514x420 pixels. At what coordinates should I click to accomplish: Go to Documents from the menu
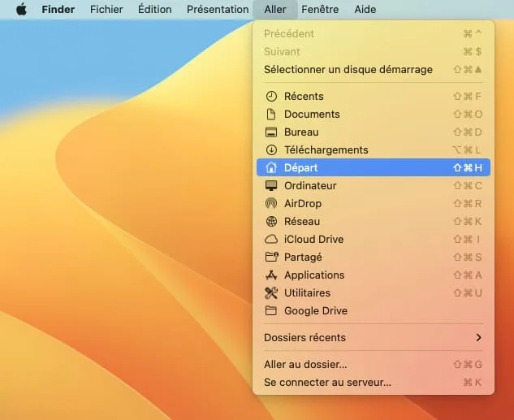(374, 114)
